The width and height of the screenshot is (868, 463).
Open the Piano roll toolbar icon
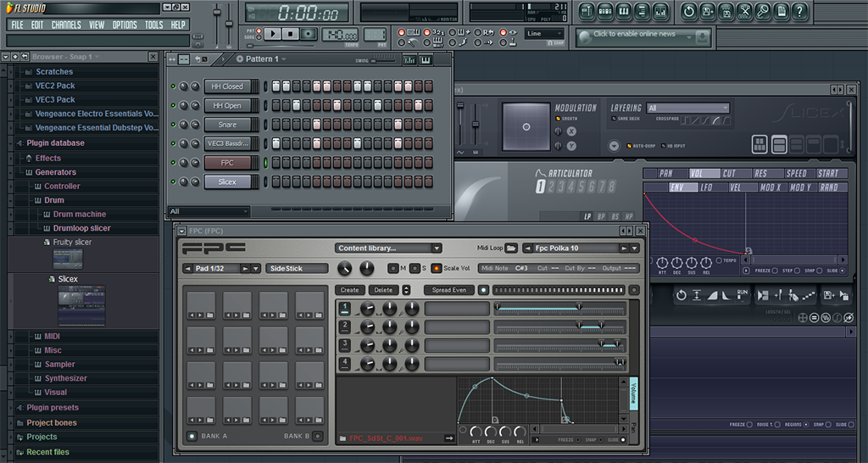pyautogui.click(x=624, y=11)
